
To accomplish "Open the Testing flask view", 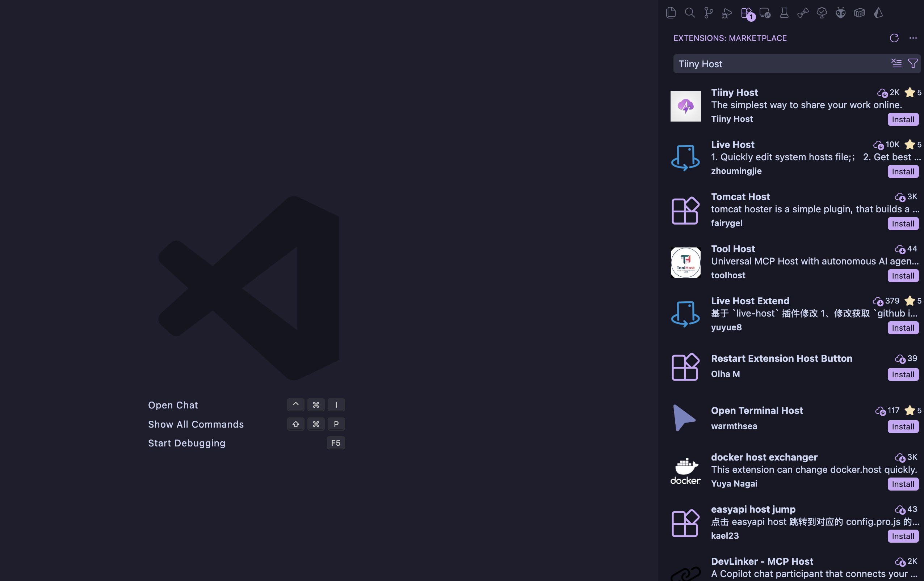I will [x=784, y=13].
